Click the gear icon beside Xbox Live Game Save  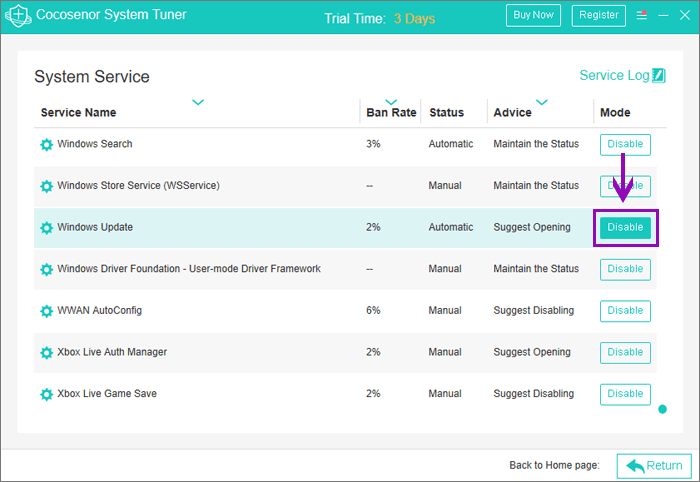(x=46, y=394)
